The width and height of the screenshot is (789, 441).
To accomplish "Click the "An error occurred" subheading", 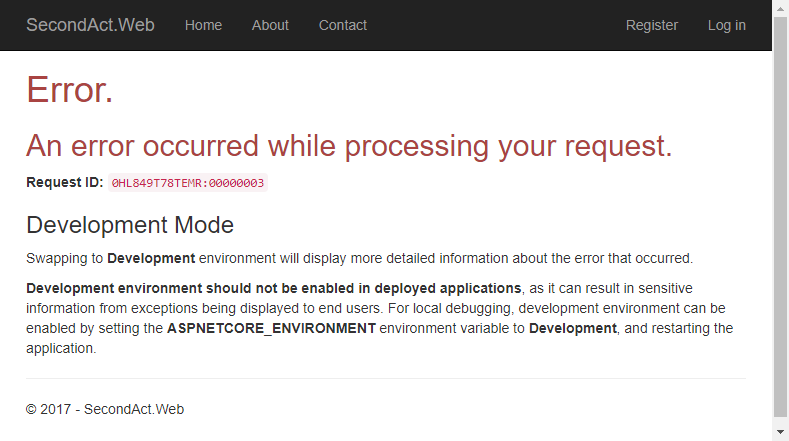I will 349,146.
